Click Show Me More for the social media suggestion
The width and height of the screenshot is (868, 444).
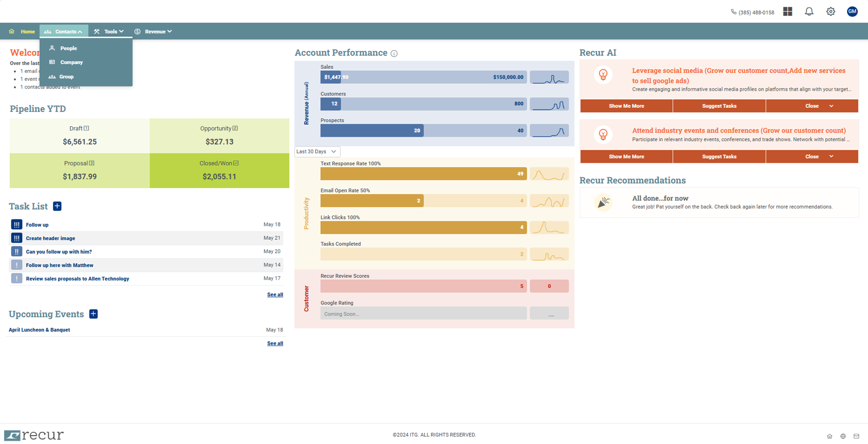coord(626,105)
